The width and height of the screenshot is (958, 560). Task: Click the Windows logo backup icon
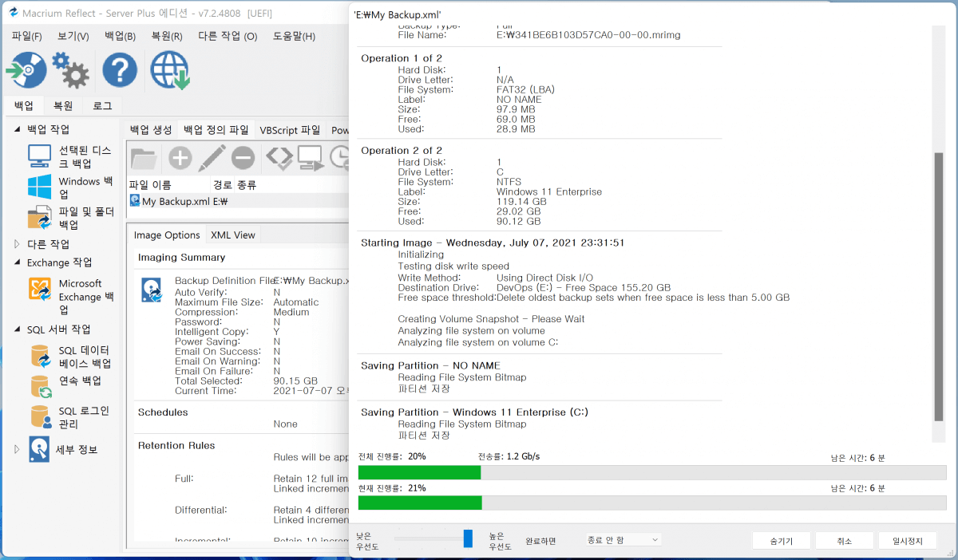click(x=40, y=187)
